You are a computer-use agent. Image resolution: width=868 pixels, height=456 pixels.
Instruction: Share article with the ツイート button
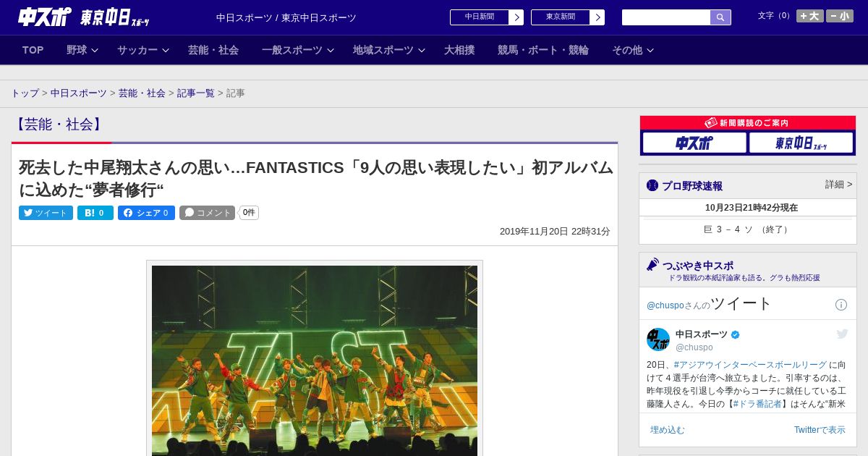46,213
